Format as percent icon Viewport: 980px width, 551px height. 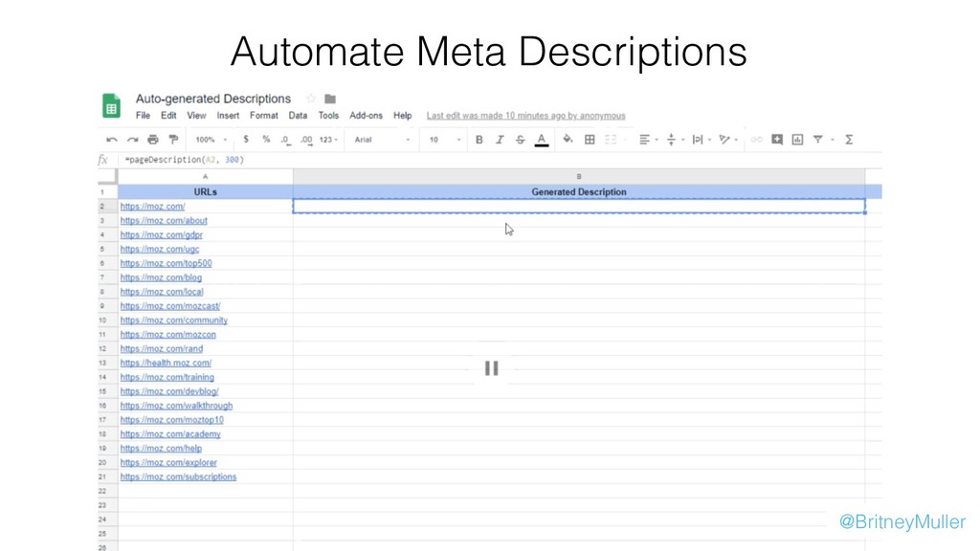coord(266,140)
